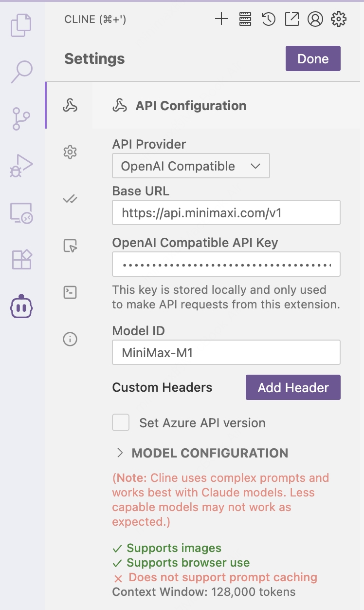Open the Run and Debug view
Viewport: 364px width, 610px height.
[21, 166]
